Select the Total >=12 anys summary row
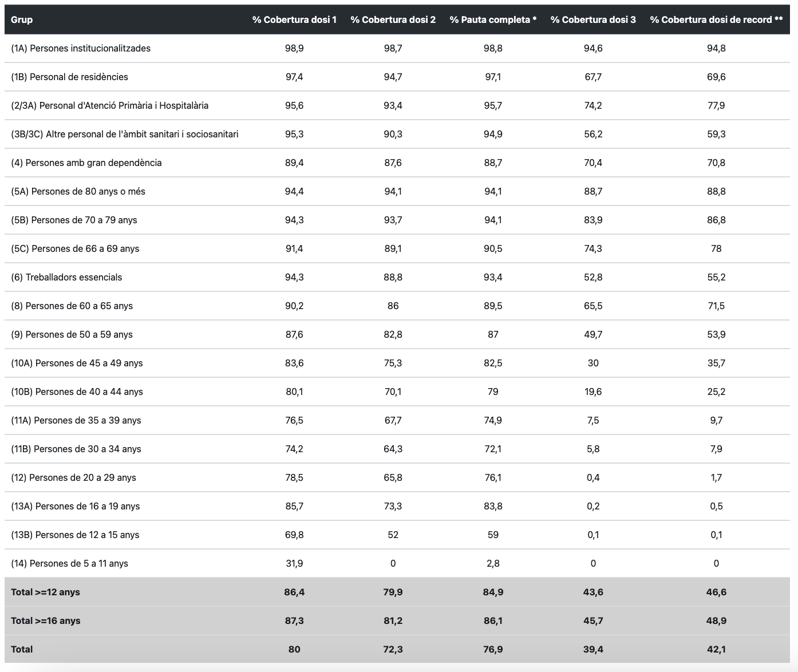Viewport: 798px width, 672px height. coord(45,592)
